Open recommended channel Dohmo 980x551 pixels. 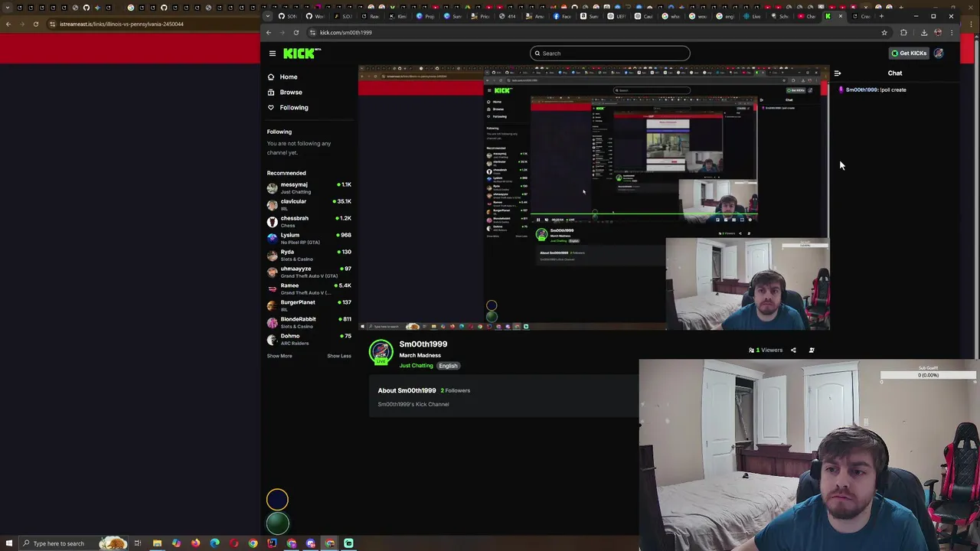pyautogui.click(x=309, y=339)
